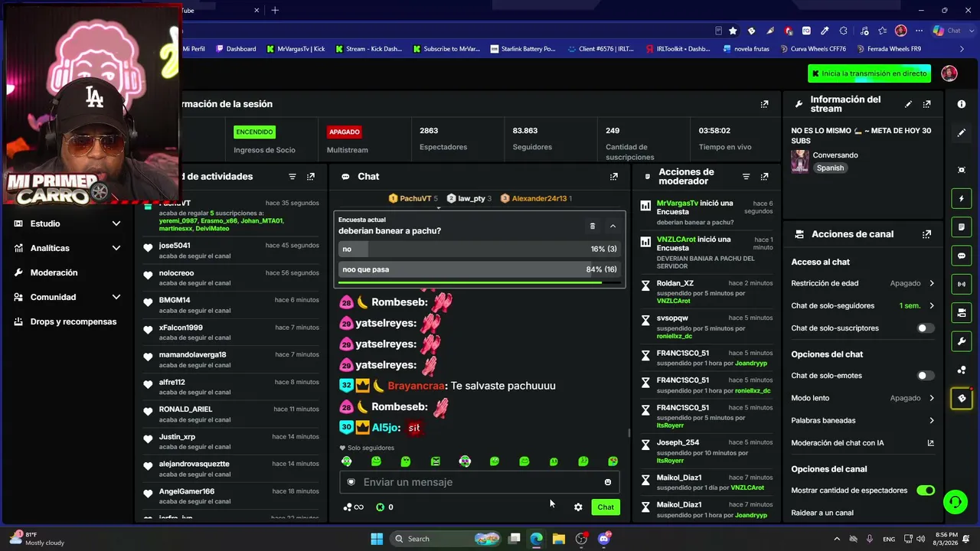This screenshot has width=980, height=551.
Task: Open the info icon in right sidebar
Action: coord(962,104)
